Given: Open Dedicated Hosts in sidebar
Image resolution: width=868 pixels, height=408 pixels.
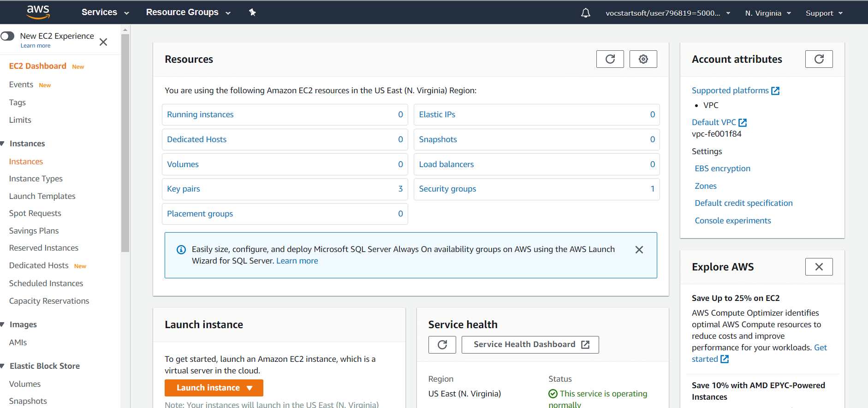Looking at the screenshot, I should tap(39, 265).
